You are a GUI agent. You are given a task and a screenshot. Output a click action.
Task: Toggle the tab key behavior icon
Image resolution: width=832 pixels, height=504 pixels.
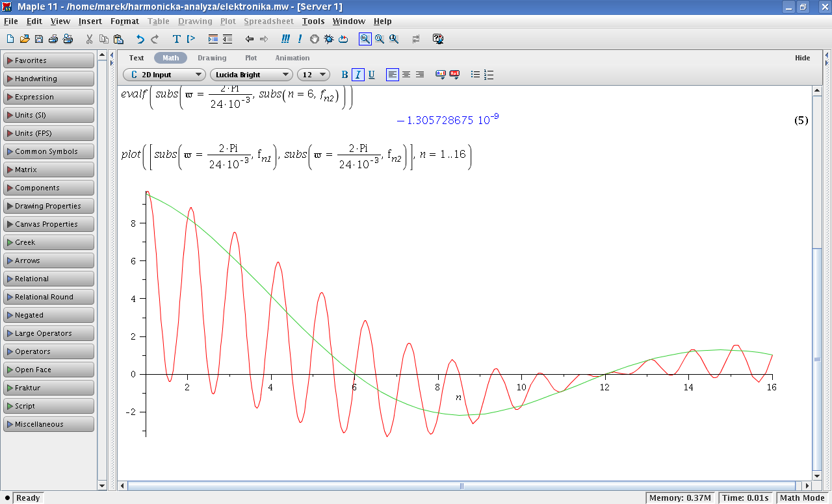[416, 39]
